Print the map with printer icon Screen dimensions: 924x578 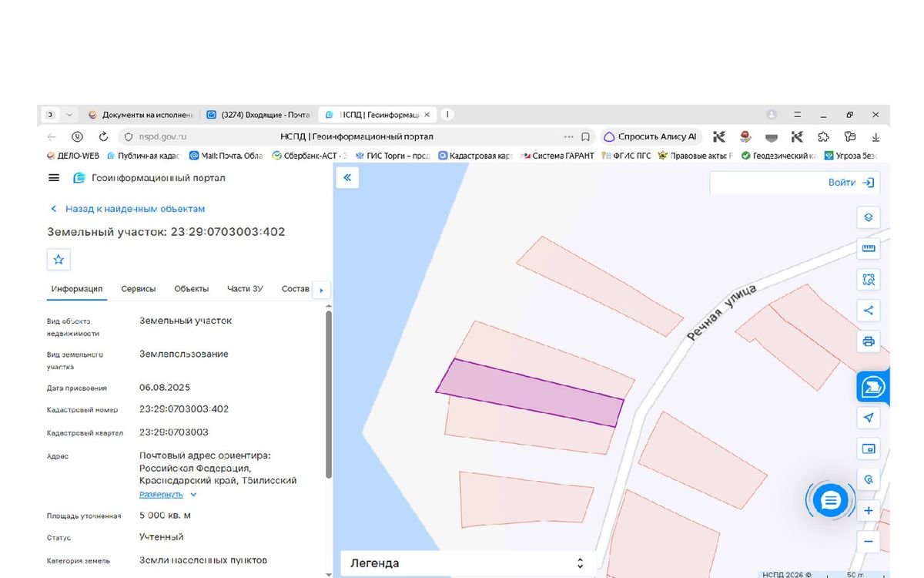(x=869, y=341)
